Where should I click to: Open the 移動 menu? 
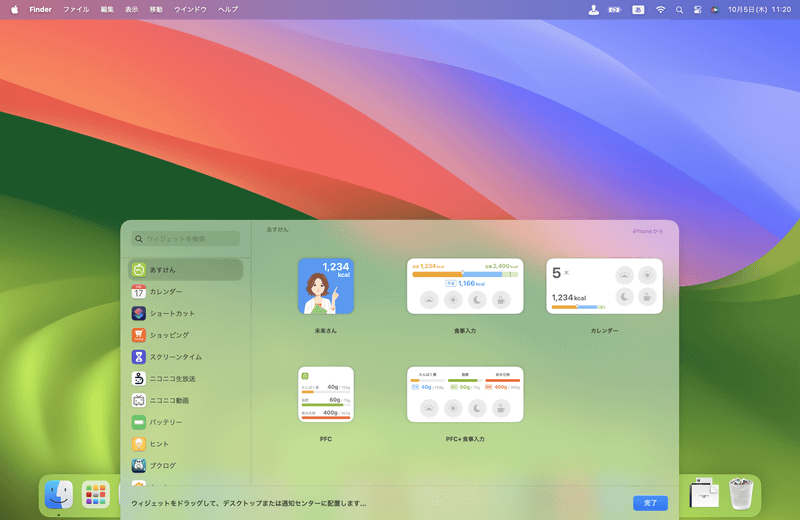pos(156,9)
